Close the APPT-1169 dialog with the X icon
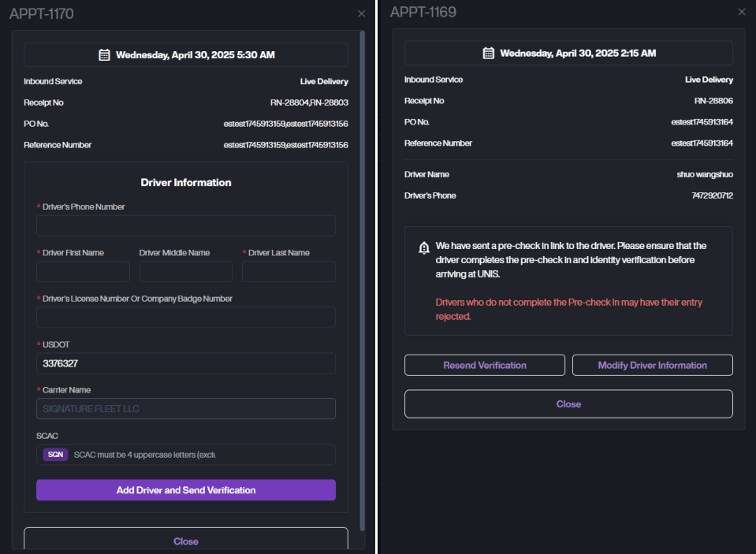Viewport: 756px width, 554px height. pos(741,12)
